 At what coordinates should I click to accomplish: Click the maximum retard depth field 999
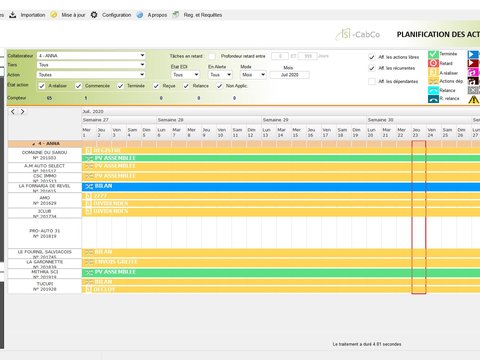click(x=307, y=56)
